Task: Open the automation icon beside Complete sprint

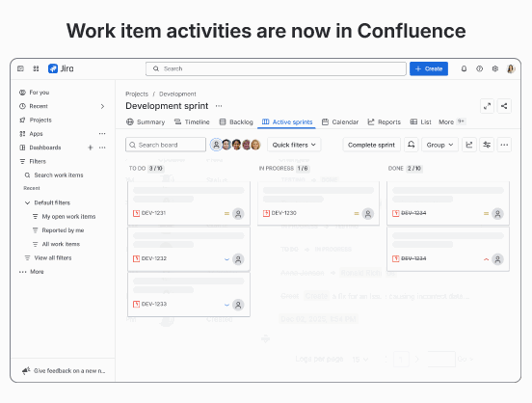Action: click(411, 145)
